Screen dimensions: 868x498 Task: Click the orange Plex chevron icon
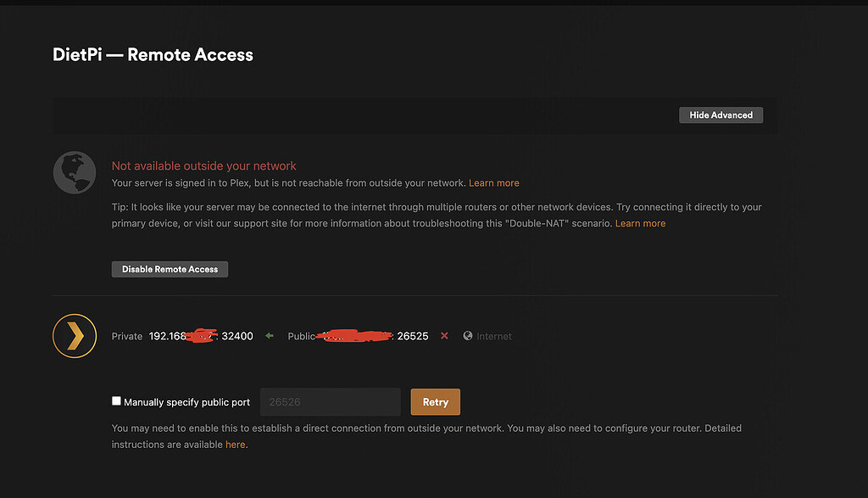tap(74, 336)
